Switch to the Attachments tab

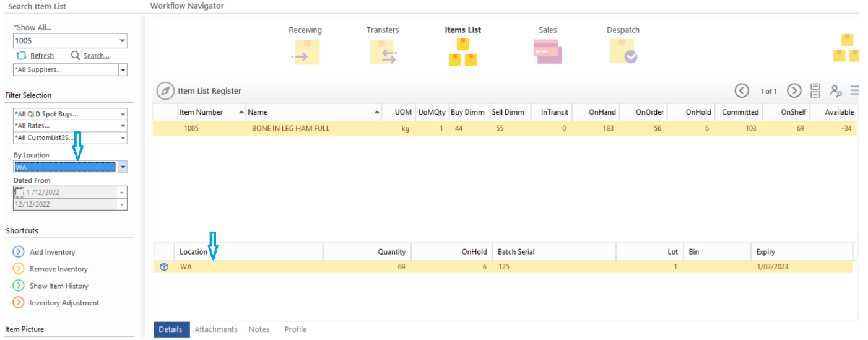click(216, 329)
